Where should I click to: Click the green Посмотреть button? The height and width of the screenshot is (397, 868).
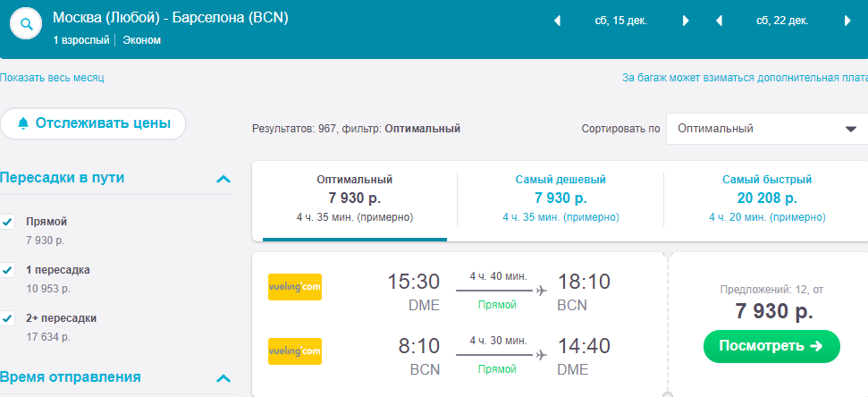[771, 347]
